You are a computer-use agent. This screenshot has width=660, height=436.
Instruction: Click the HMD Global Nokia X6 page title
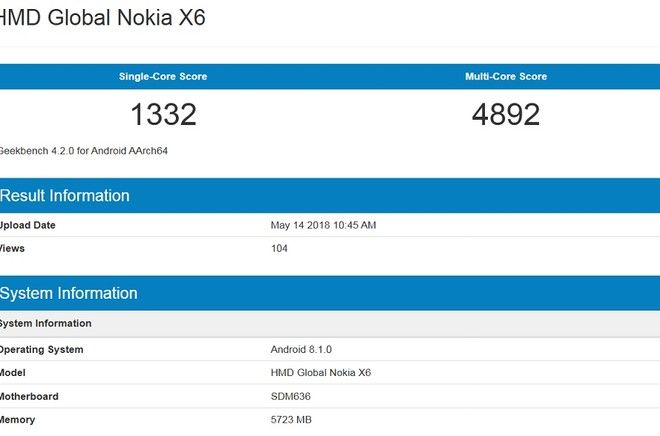[102, 18]
